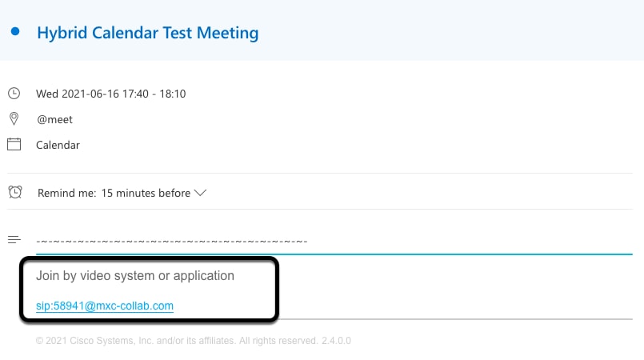Click the clock icon beside meeting time

14,94
